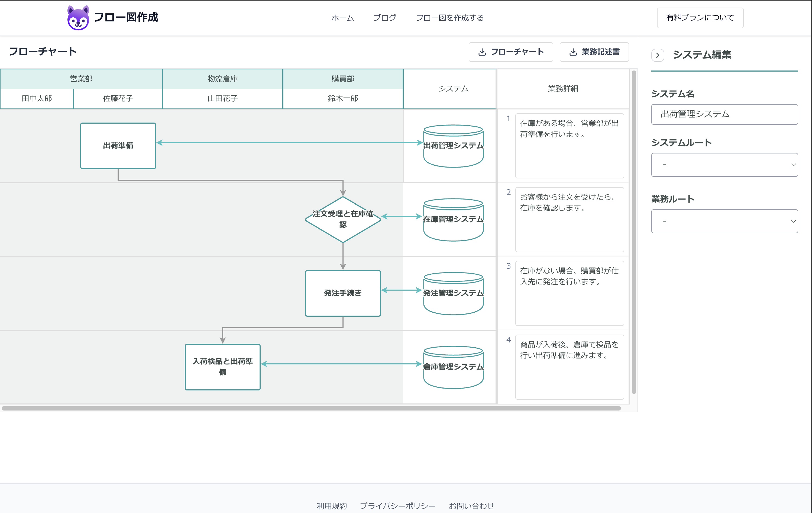Click the フロー図作成 site title

point(126,17)
